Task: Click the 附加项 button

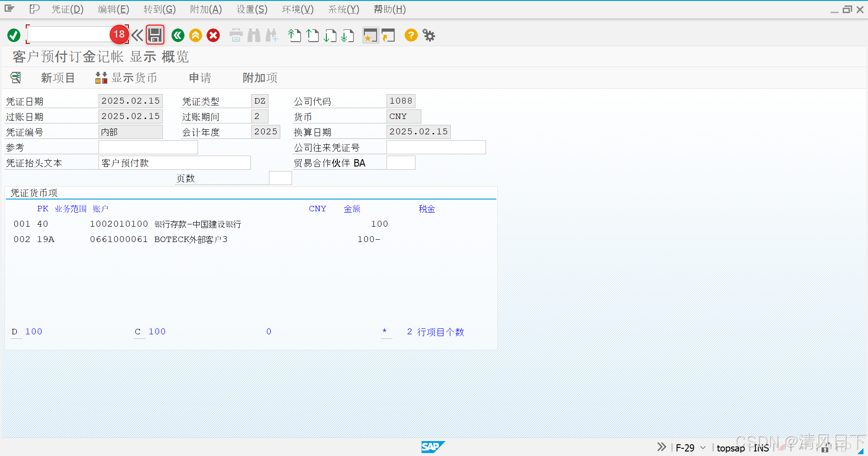Action: pos(259,77)
